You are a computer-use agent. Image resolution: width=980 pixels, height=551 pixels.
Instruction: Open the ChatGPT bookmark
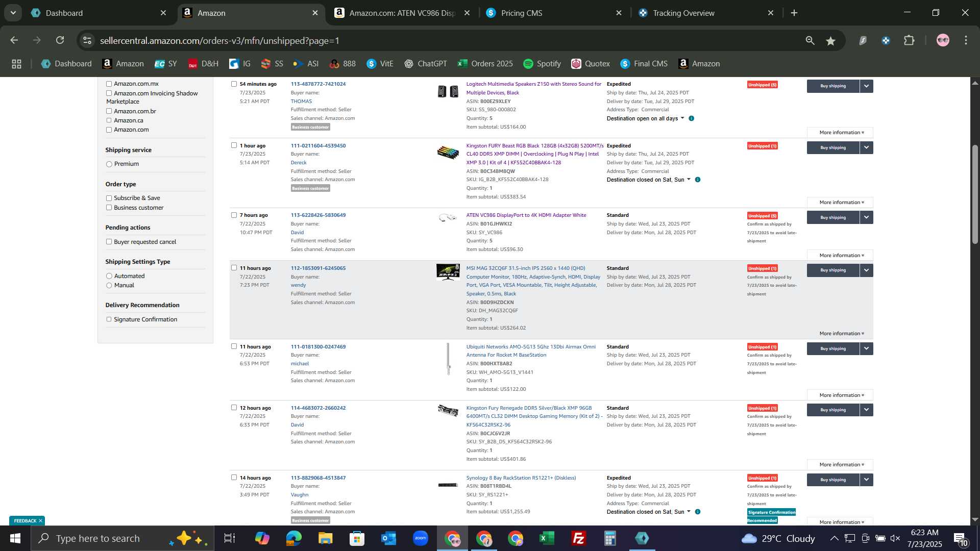[426, 64]
